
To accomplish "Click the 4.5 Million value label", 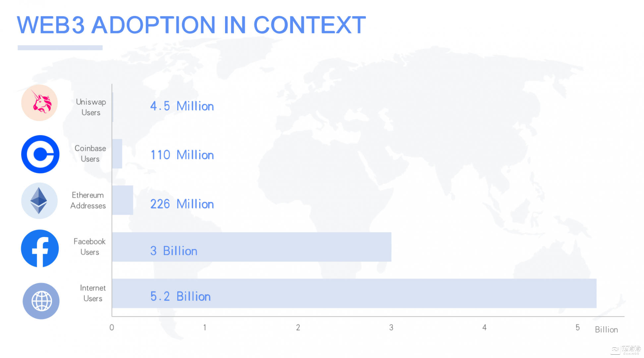I will [182, 106].
